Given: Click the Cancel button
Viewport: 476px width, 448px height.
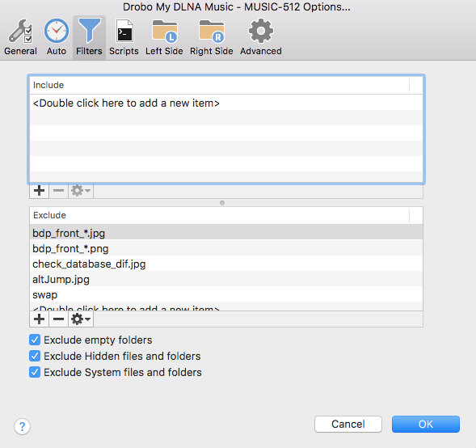Looking at the screenshot, I should (x=348, y=424).
